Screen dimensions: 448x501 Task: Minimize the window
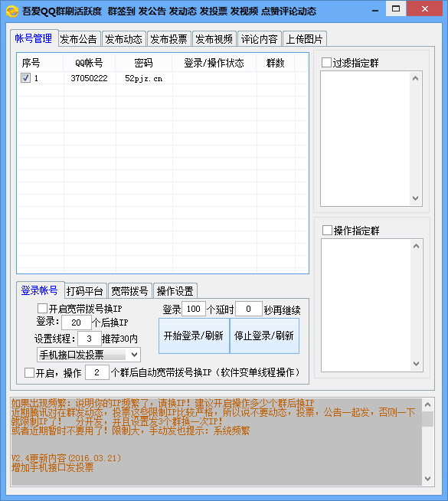tap(375, 11)
